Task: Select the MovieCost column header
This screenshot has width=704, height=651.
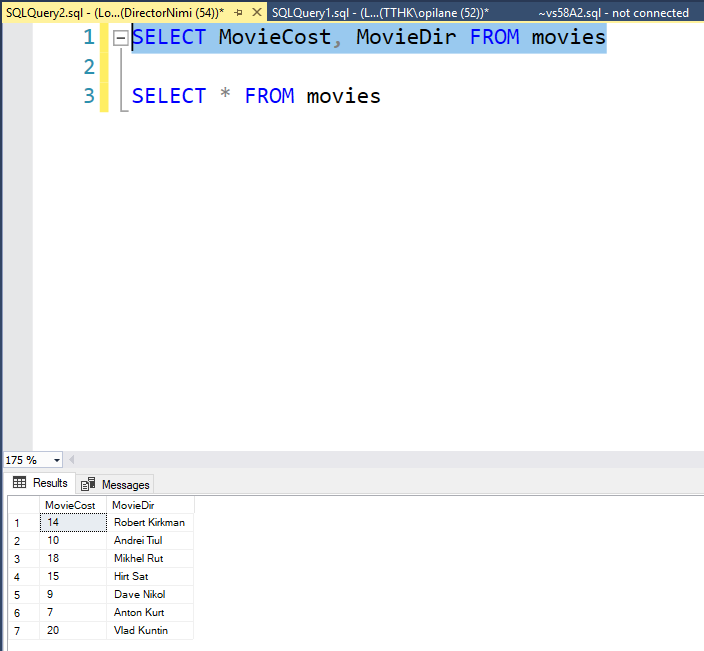Action: 71,505
